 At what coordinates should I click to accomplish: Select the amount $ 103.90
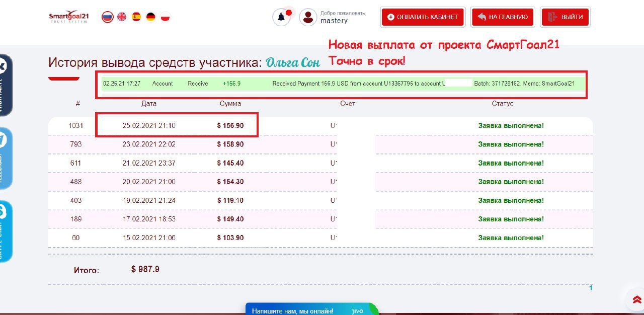pyautogui.click(x=230, y=238)
